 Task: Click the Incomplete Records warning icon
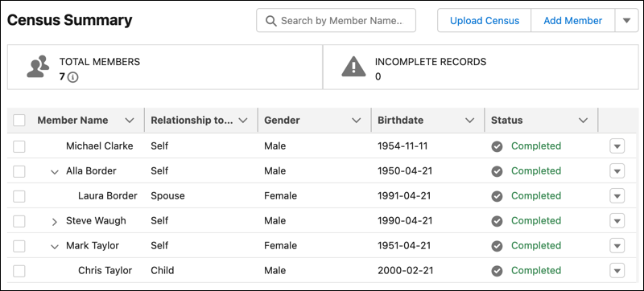pyautogui.click(x=353, y=67)
